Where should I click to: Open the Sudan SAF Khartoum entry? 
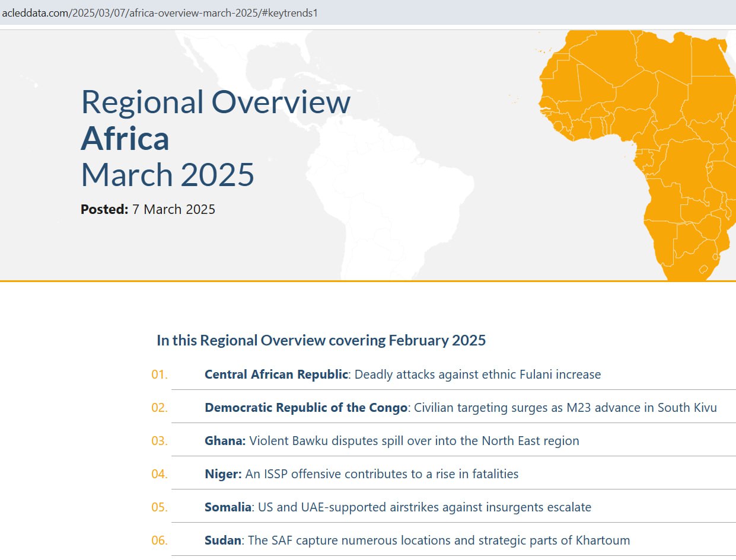coord(417,540)
